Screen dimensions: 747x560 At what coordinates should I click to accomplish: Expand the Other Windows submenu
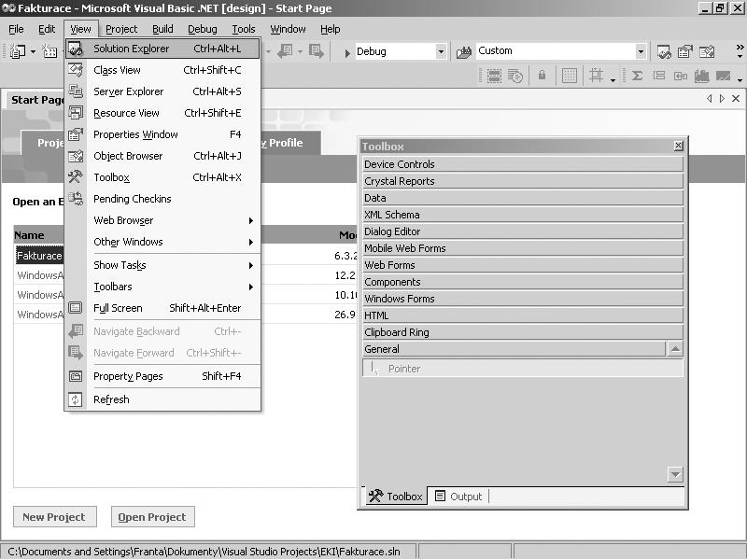(162, 242)
